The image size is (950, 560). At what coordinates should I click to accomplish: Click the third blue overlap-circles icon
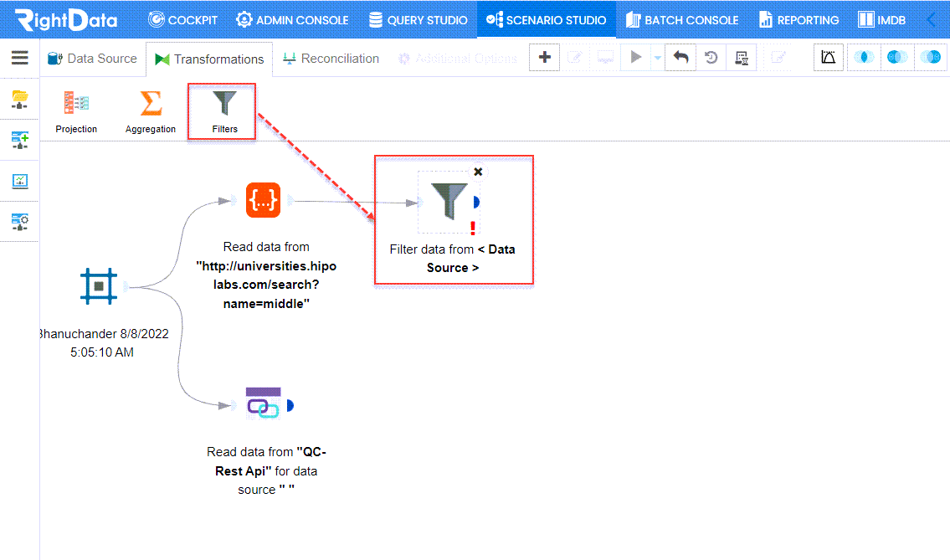[x=930, y=57]
